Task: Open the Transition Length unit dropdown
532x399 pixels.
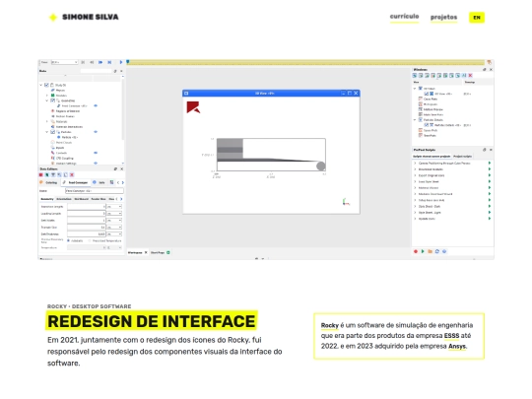Action: pos(114,206)
